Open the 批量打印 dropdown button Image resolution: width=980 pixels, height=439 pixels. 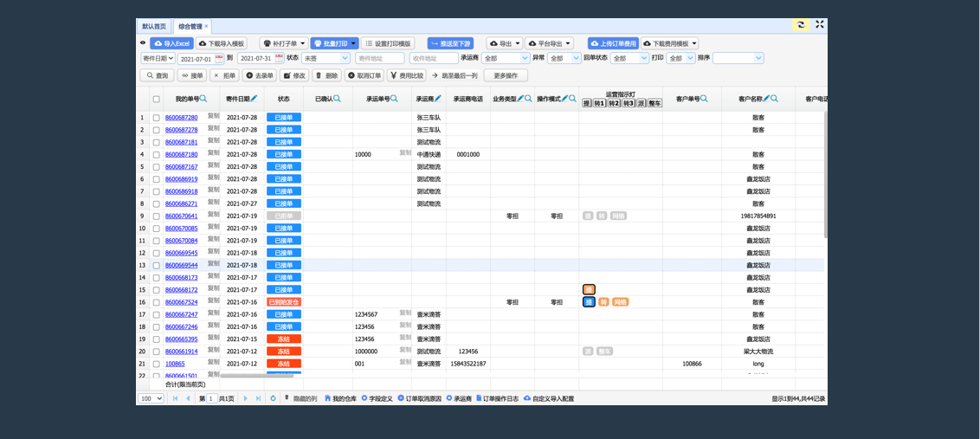(x=334, y=44)
